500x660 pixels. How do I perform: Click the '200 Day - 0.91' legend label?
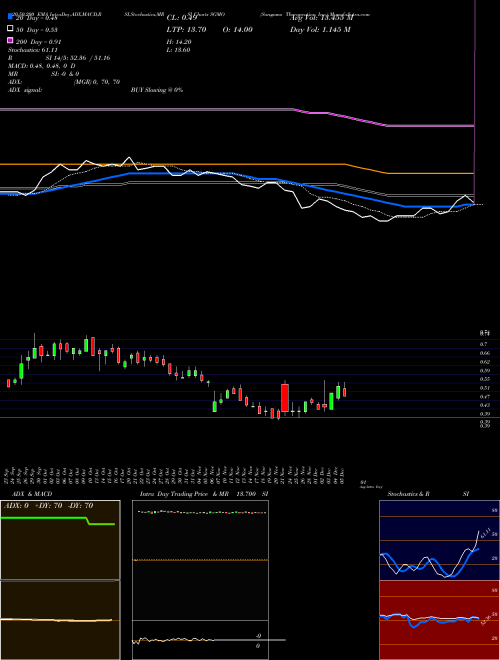[x=38, y=41]
